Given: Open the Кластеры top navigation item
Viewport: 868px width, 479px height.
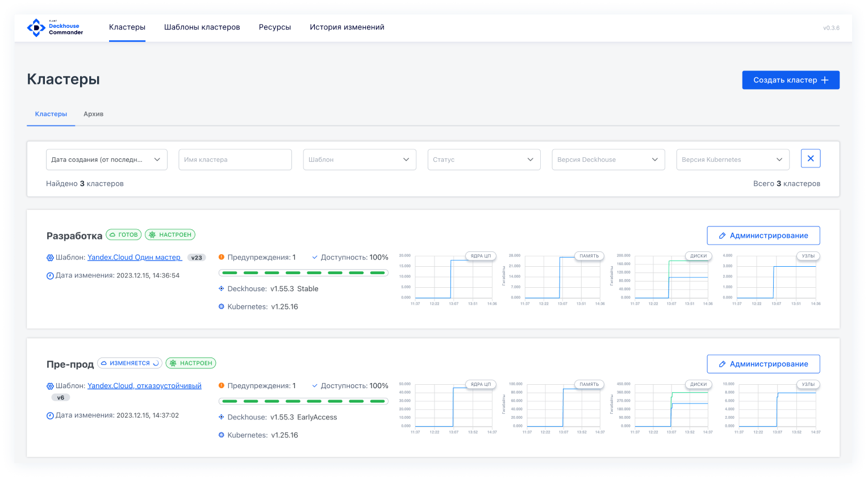Looking at the screenshot, I should 127,27.
